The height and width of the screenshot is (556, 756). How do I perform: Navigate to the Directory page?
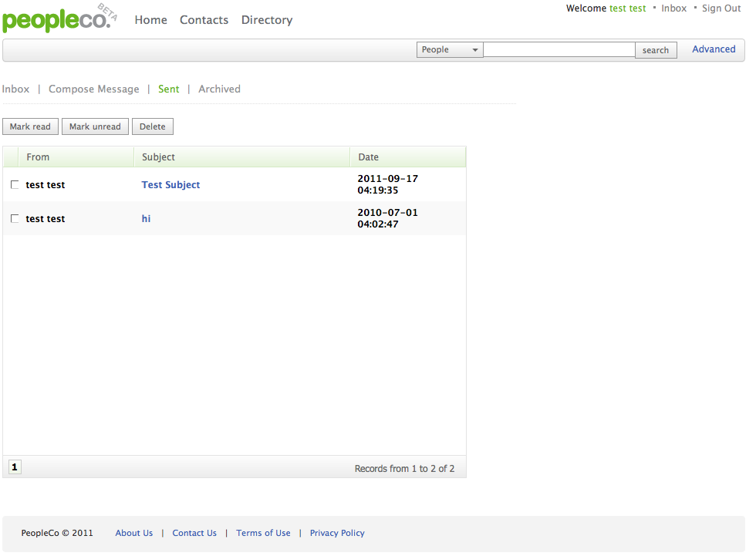(x=266, y=20)
